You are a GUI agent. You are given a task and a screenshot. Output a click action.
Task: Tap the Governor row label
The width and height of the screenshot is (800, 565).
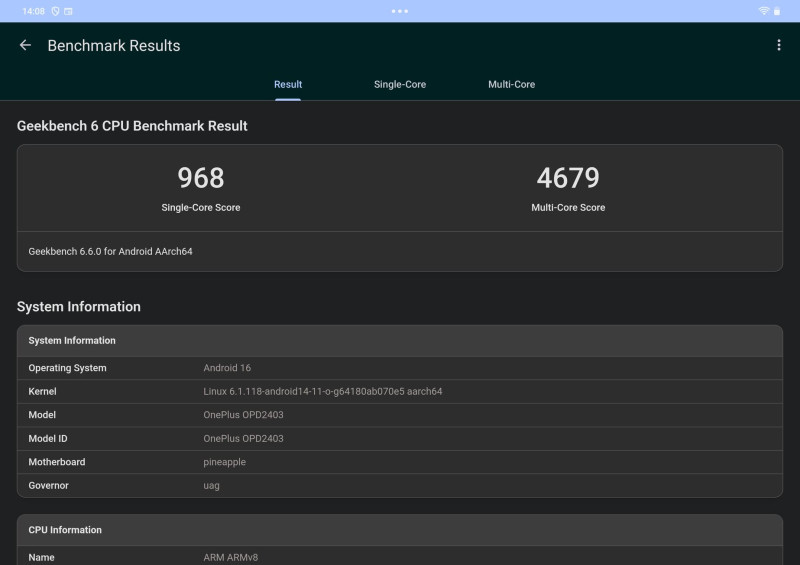click(48, 485)
